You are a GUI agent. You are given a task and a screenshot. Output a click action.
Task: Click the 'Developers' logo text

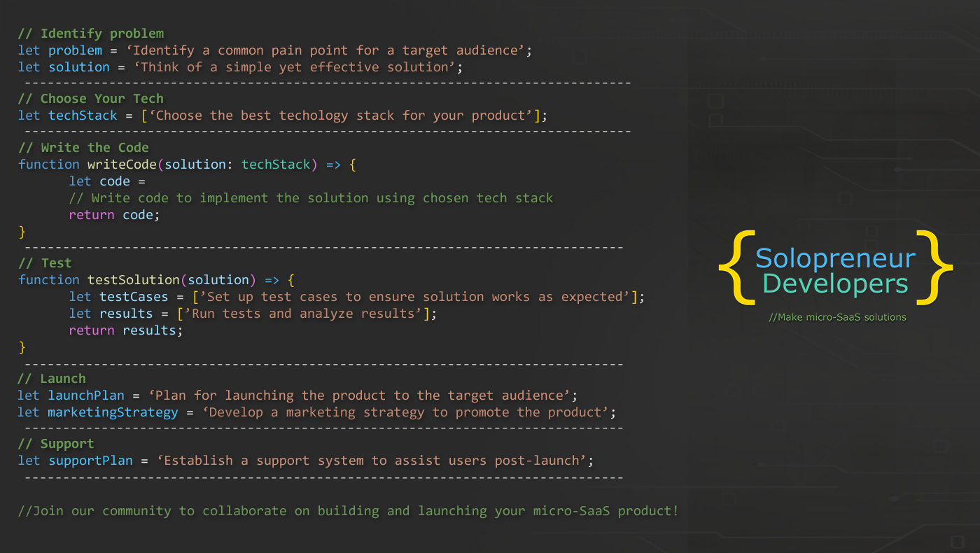tap(835, 284)
